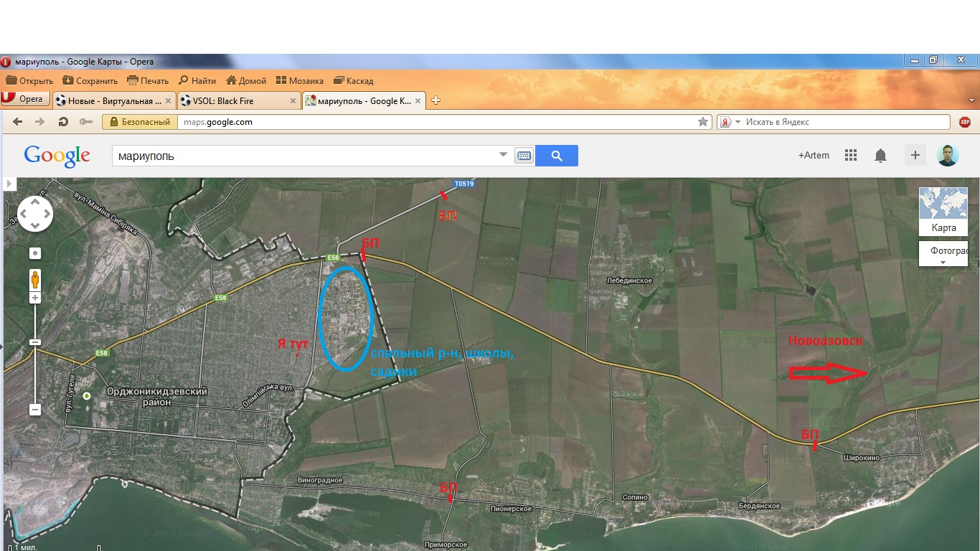
Task: Bookmark this page with the star icon
Action: (703, 122)
